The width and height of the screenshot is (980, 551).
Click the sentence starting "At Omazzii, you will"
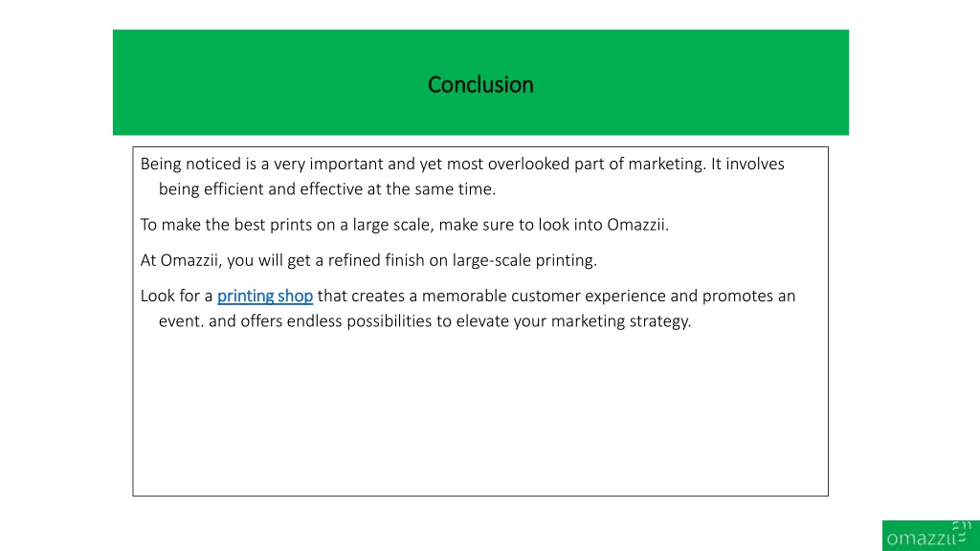pyautogui.click(x=368, y=260)
